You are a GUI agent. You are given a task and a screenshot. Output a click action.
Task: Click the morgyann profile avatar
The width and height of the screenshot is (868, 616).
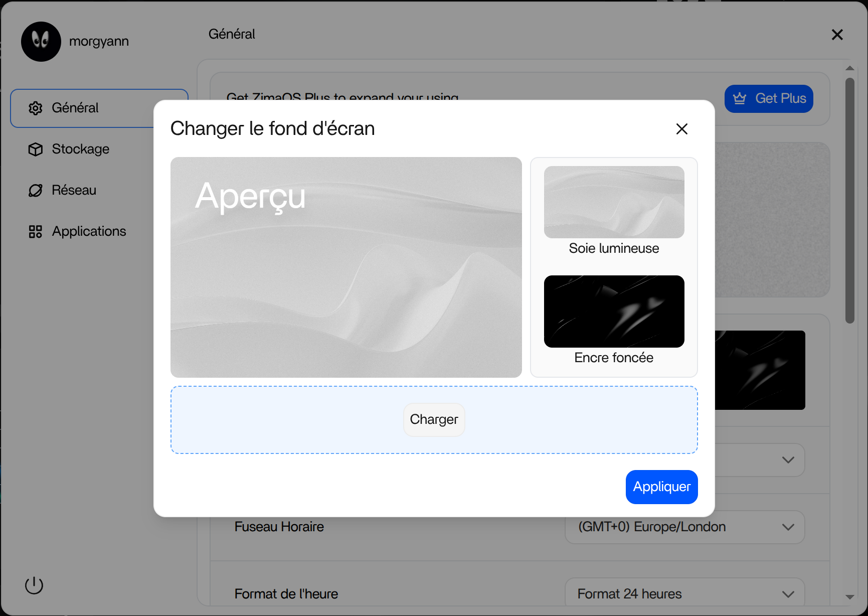pyautogui.click(x=41, y=42)
